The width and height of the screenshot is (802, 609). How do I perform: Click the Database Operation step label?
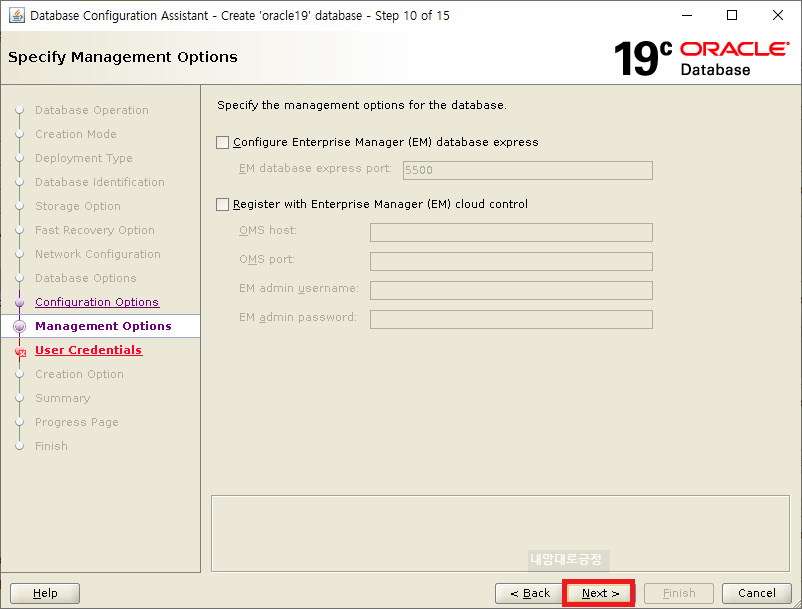[x=92, y=110]
